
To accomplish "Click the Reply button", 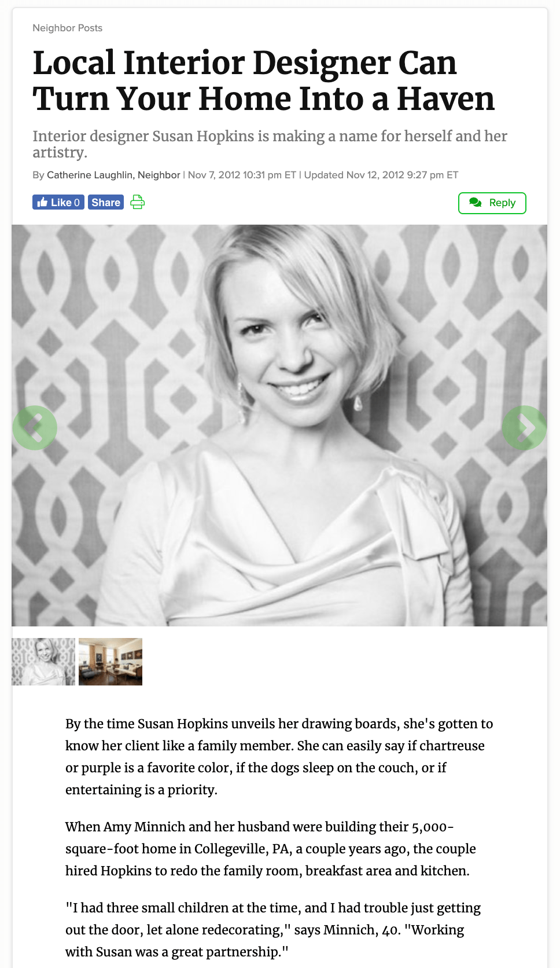I will 492,203.
